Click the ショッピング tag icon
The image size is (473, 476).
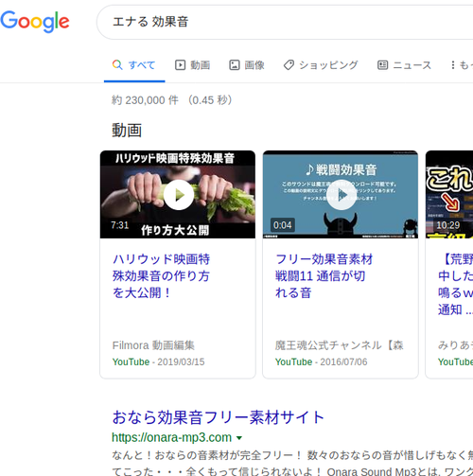(x=289, y=65)
